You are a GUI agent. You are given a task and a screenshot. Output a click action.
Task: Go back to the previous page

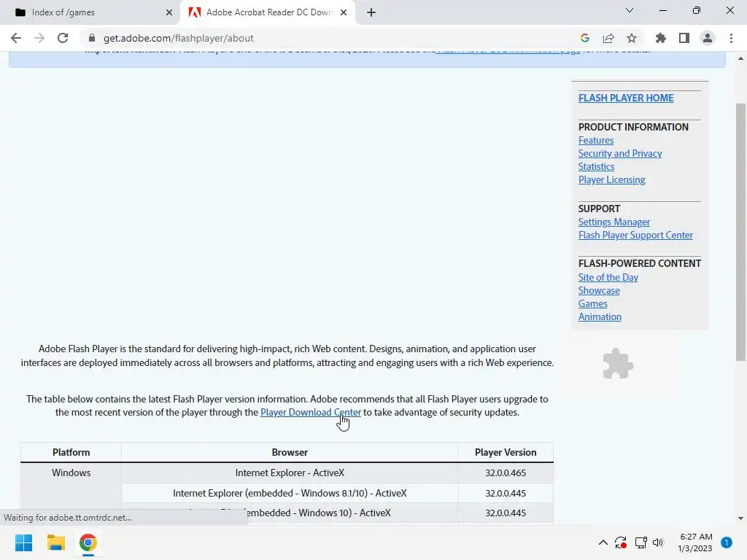pyautogui.click(x=16, y=38)
